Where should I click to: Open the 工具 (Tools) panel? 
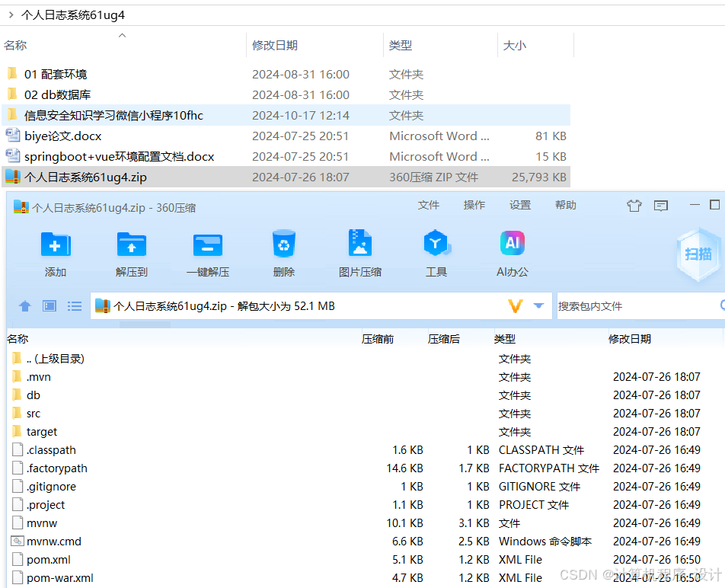click(436, 251)
